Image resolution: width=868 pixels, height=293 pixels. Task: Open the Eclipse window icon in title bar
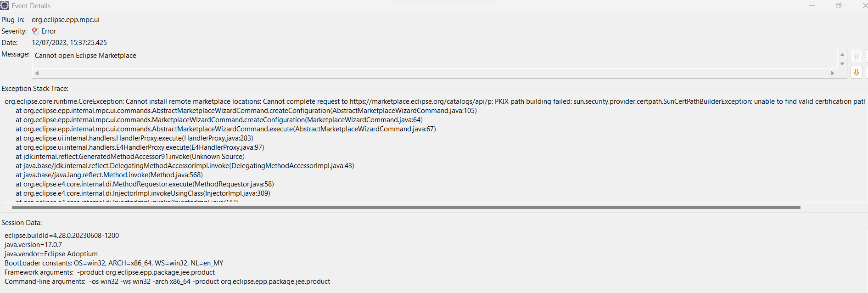coord(5,6)
